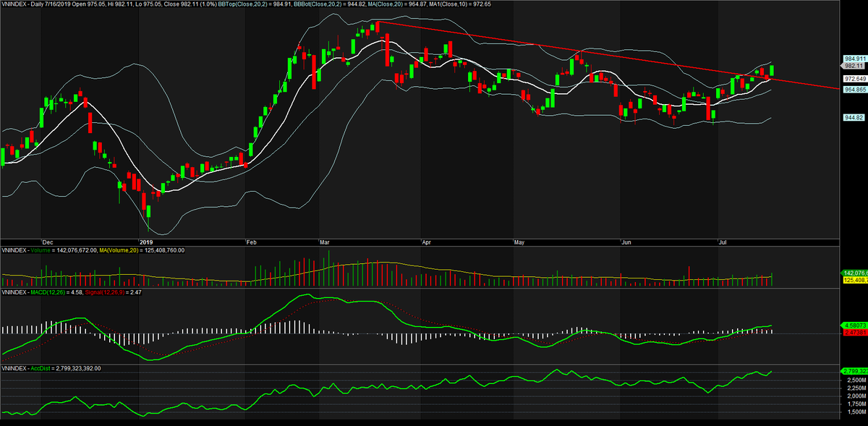Screen dimensions: 868x426
Task: Select the 964.865 MA20 price label
Action: tap(855, 89)
